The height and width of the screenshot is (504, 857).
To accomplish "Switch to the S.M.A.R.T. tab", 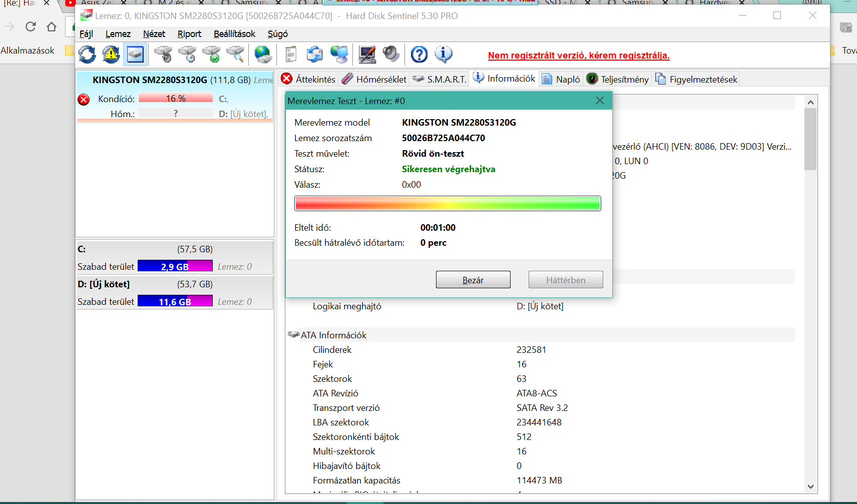I will pos(440,79).
